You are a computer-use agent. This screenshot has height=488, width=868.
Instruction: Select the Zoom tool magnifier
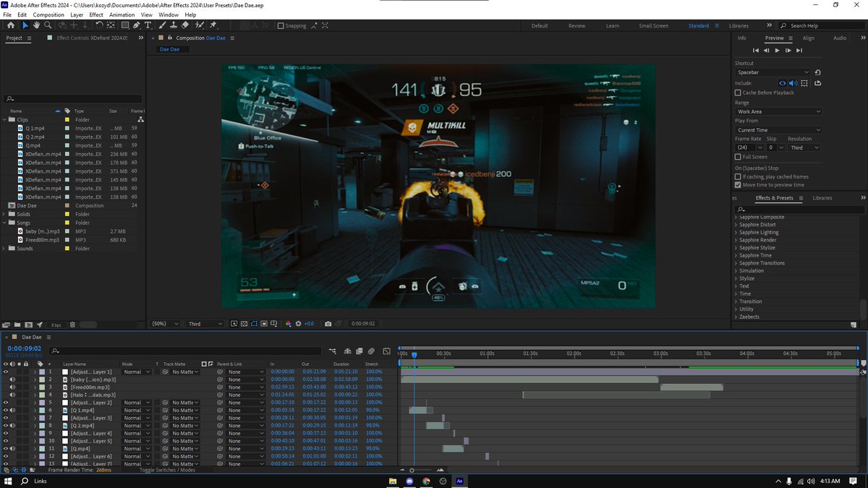[x=48, y=25]
